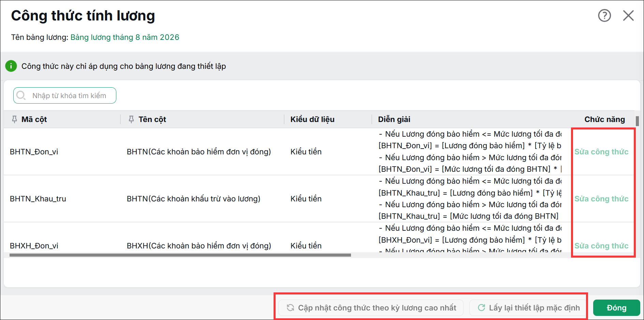Focus the Nhập từ khóa tìm kiếm field

65,95
